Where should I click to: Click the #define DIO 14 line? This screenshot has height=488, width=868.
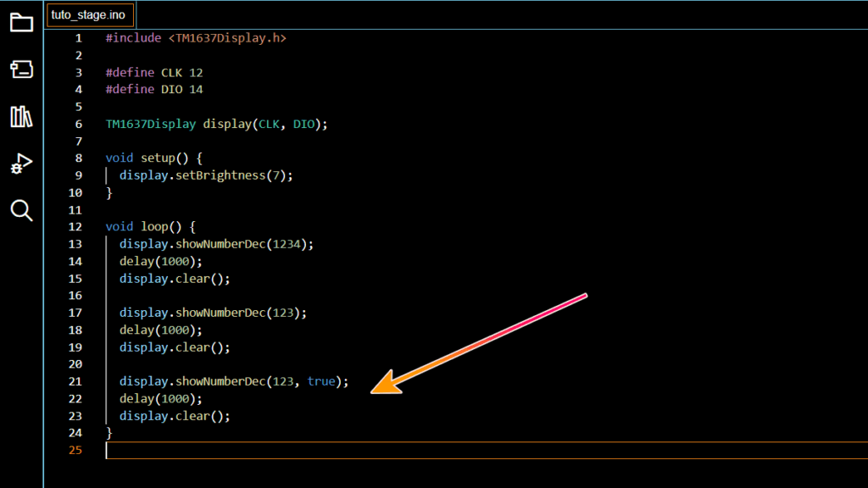tap(154, 90)
